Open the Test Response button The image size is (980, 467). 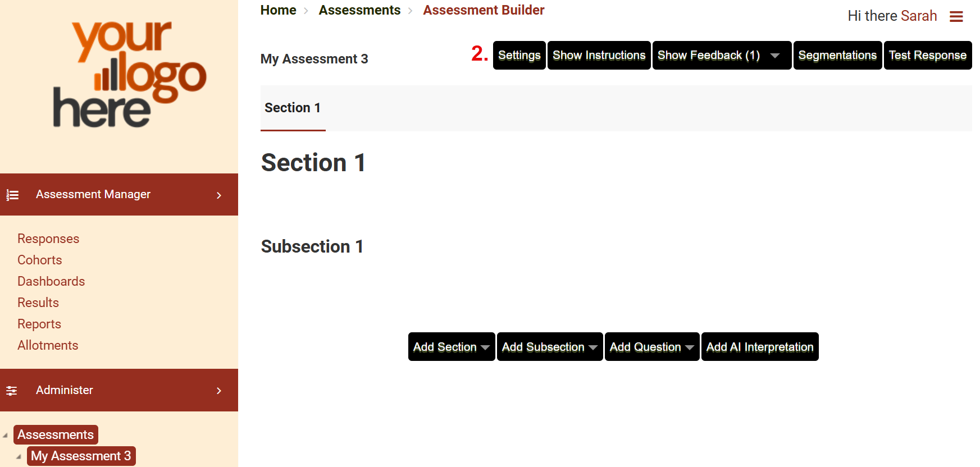coord(927,56)
